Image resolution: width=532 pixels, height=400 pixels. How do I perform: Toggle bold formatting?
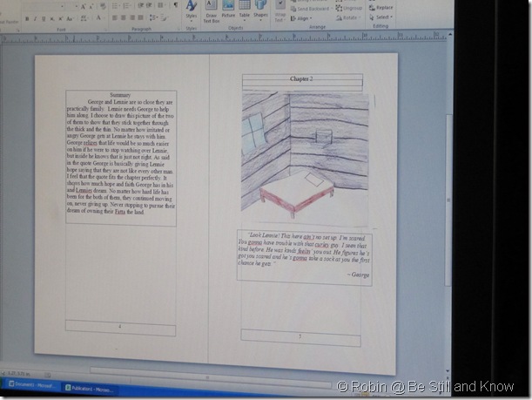click(27, 19)
